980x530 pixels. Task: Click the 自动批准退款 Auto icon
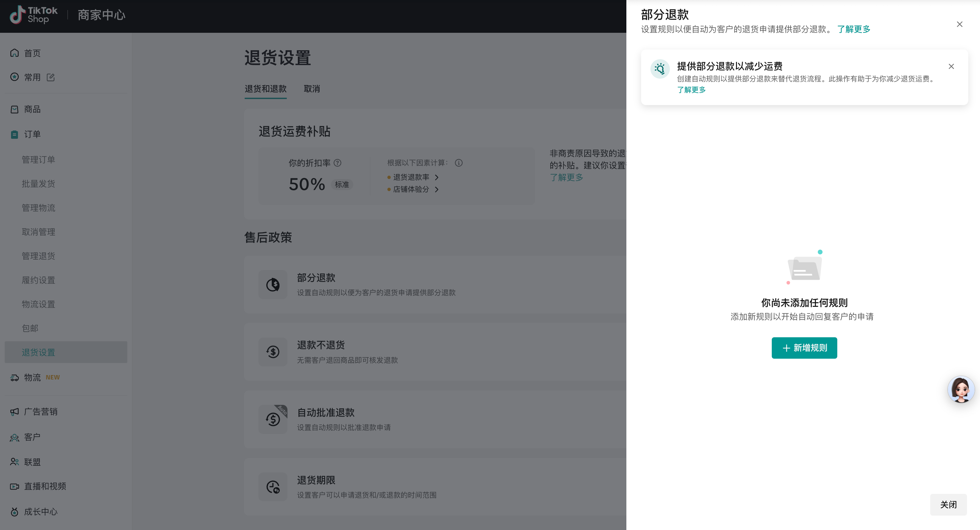coord(273,419)
